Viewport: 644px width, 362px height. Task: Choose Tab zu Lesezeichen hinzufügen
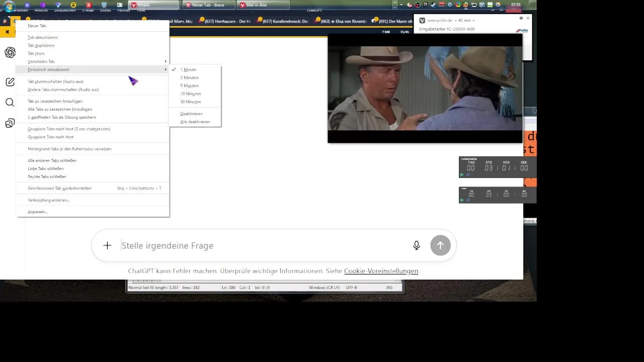click(93, 101)
